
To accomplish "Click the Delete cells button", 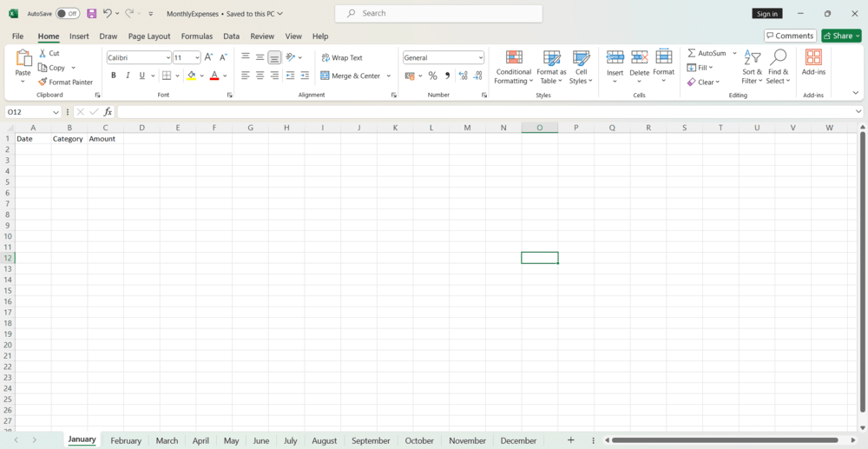I will [x=640, y=66].
